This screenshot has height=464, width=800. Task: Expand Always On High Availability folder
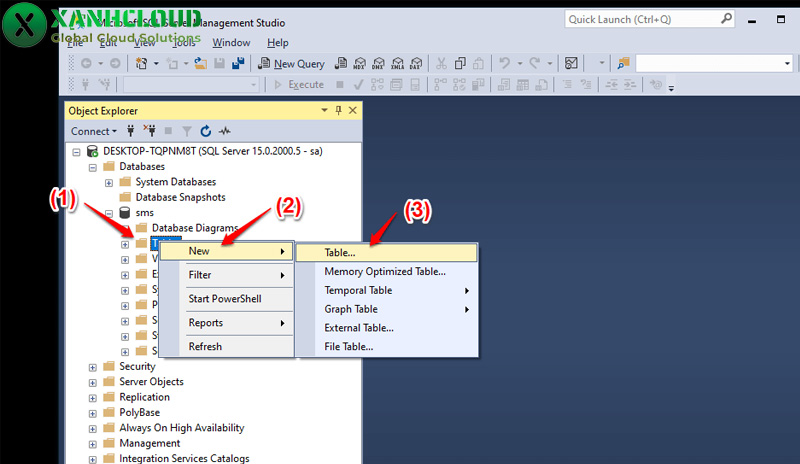coord(92,429)
